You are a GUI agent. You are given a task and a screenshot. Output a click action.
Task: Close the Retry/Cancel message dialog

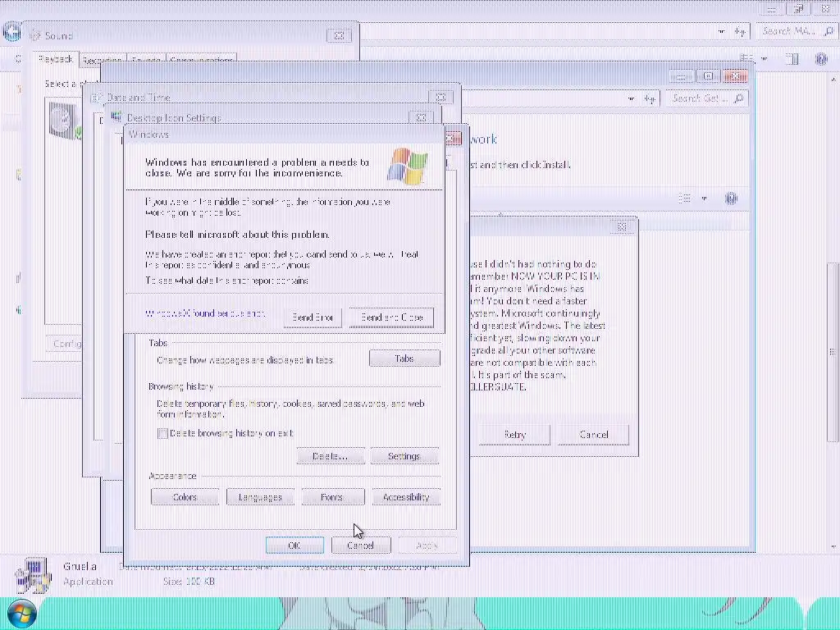[622, 227]
